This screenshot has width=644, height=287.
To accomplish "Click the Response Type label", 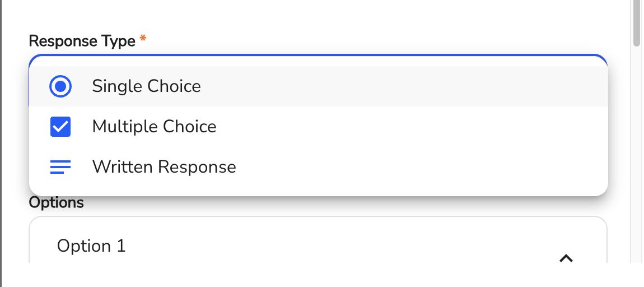I will (x=82, y=41).
